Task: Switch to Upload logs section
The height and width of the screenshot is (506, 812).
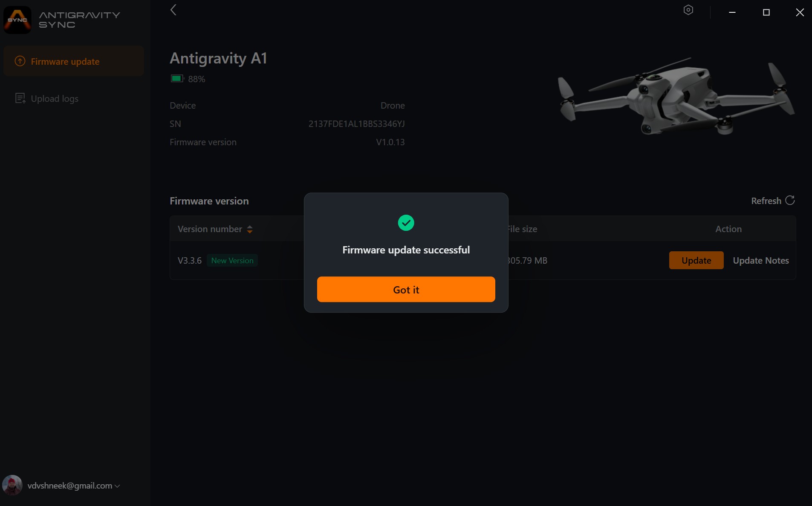Action: click(55, 99)
